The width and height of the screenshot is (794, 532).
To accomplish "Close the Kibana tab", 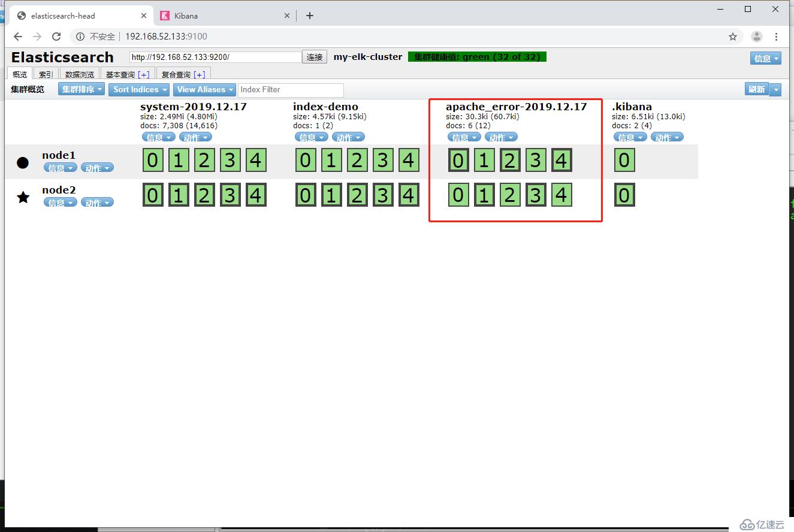I will [x=287, y=16].
